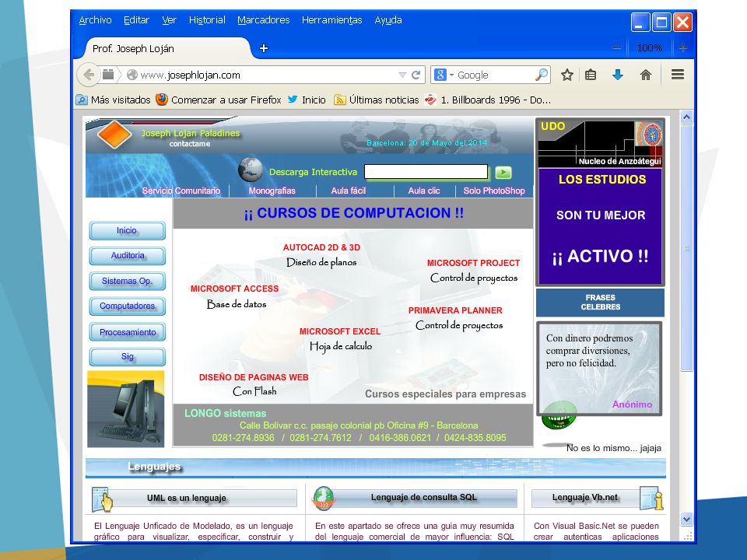The width and height of the screenshot is (747, 560).
Task: Bookmark this page with the star icon
Action: [x=567, y=75]
